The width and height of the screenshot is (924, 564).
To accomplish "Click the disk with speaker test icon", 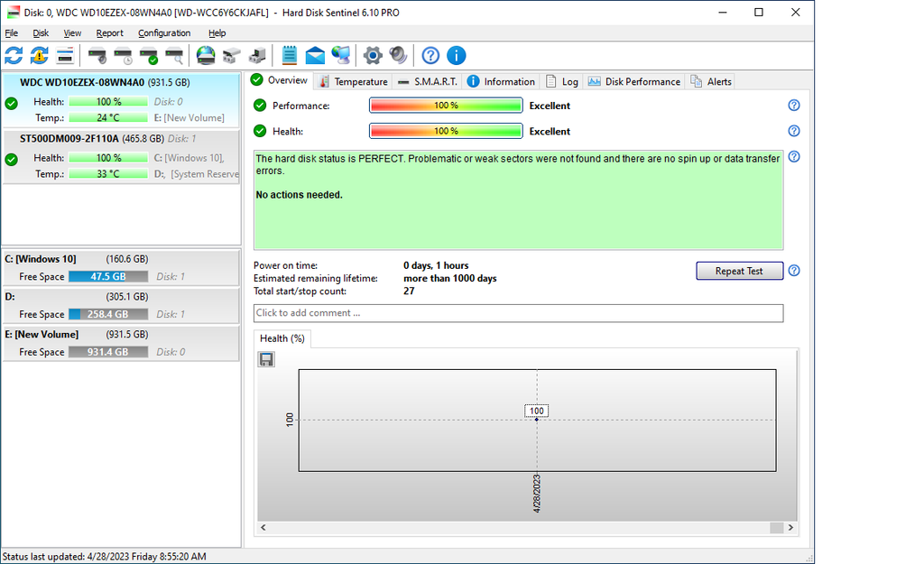I will click(97, 55).
